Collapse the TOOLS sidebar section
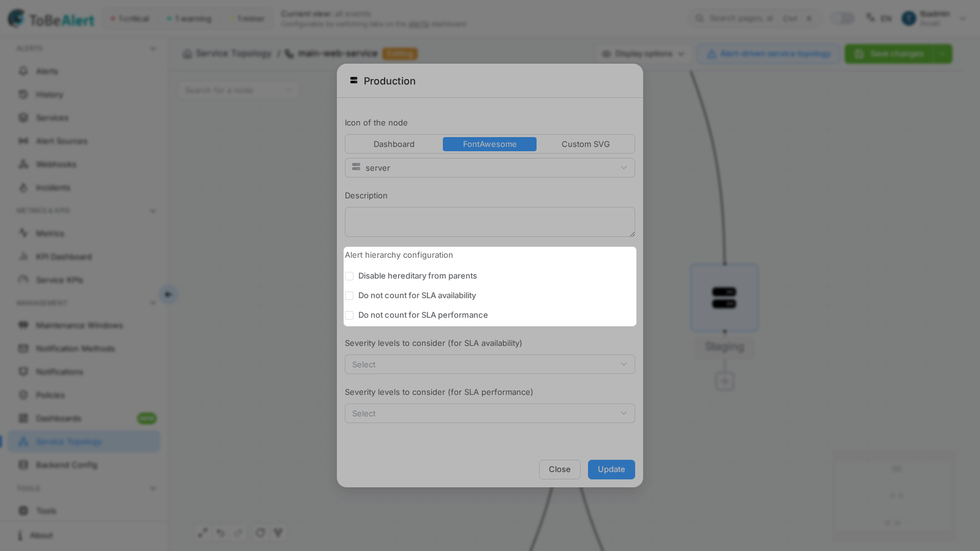This screenshot has width=980, height=551. [x=153, y=489]
